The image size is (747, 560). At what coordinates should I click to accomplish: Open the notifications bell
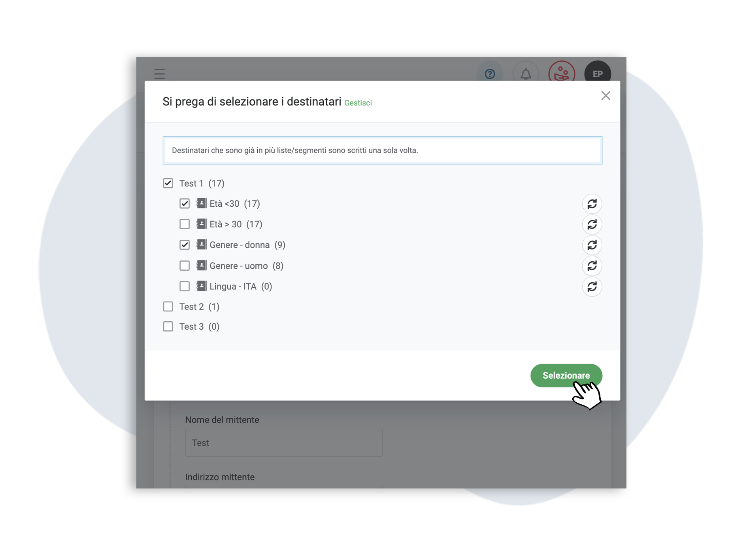526,74
